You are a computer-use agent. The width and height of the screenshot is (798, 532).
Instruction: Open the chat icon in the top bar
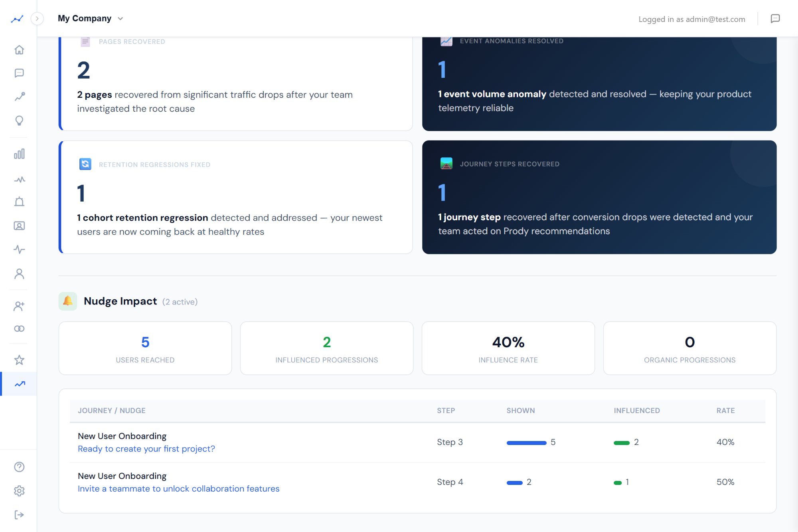775,19
